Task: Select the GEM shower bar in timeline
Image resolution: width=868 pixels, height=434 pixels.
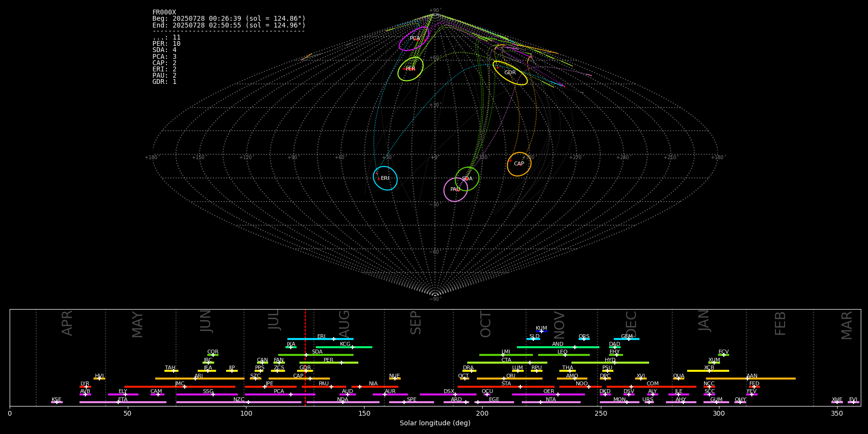Action: click(x=626, y=339)
